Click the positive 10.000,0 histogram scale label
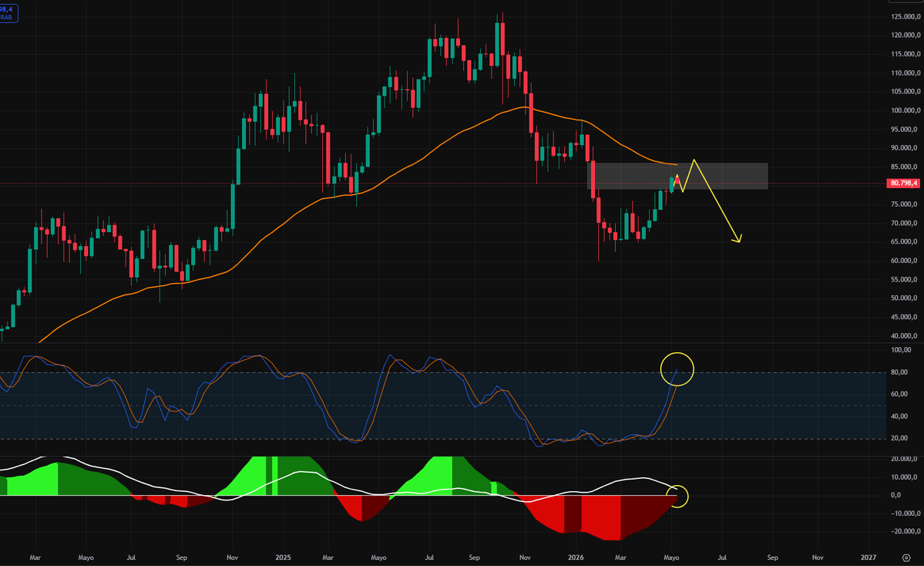Viewport: 924px width, 566px height. tap(905, 477)
